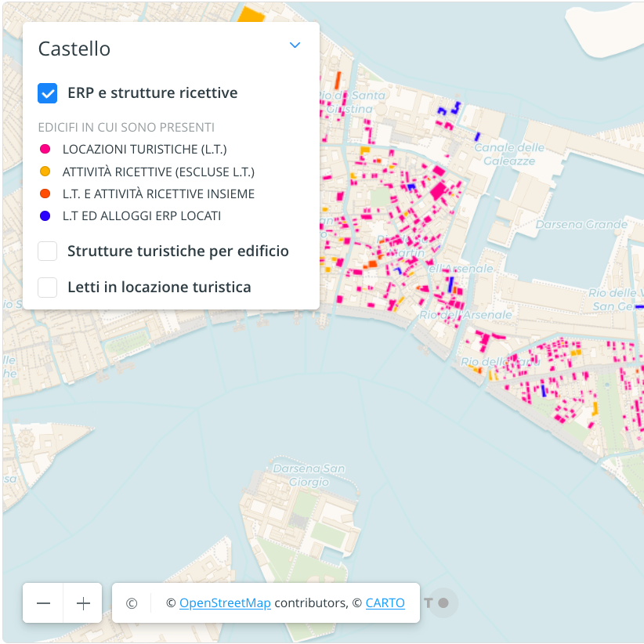The width and height of the screenshot is (644, 644).
Task: Collapse the Castello panel with chevron
Action: coord(295,45)
